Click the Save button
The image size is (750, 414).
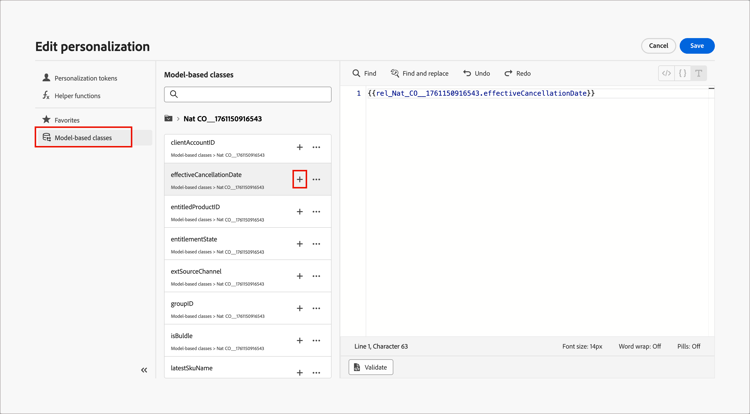[697, 46]
